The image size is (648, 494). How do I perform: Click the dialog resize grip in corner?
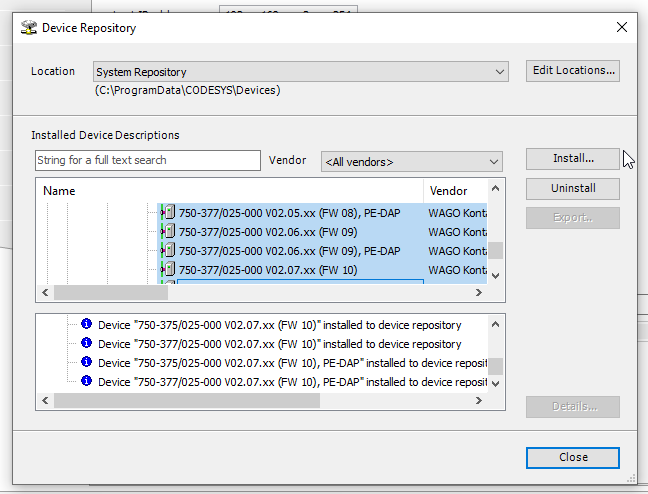tap(631, 479)
